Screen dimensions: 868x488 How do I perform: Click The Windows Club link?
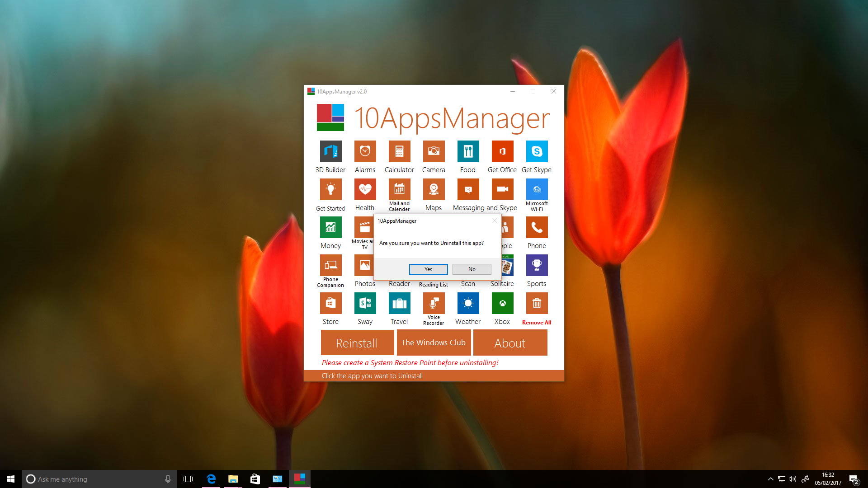click(434, 343)
